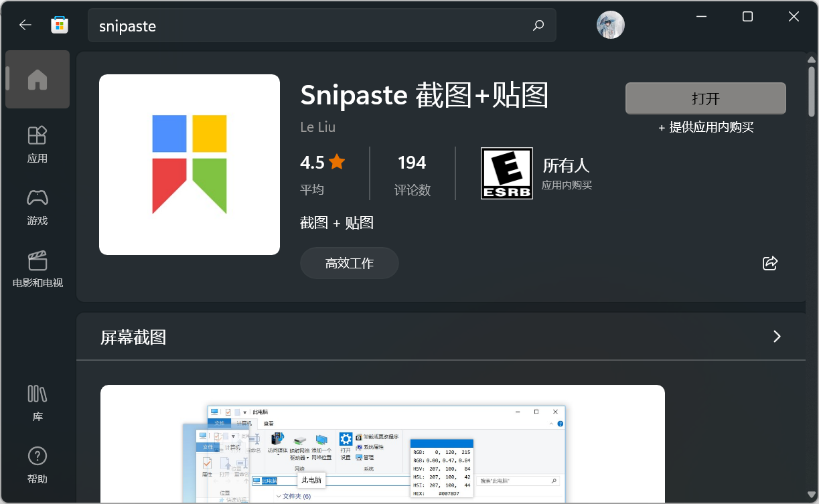Go back with the arrow icon
This screenshot has height=504, width=819.
point(25,25)
